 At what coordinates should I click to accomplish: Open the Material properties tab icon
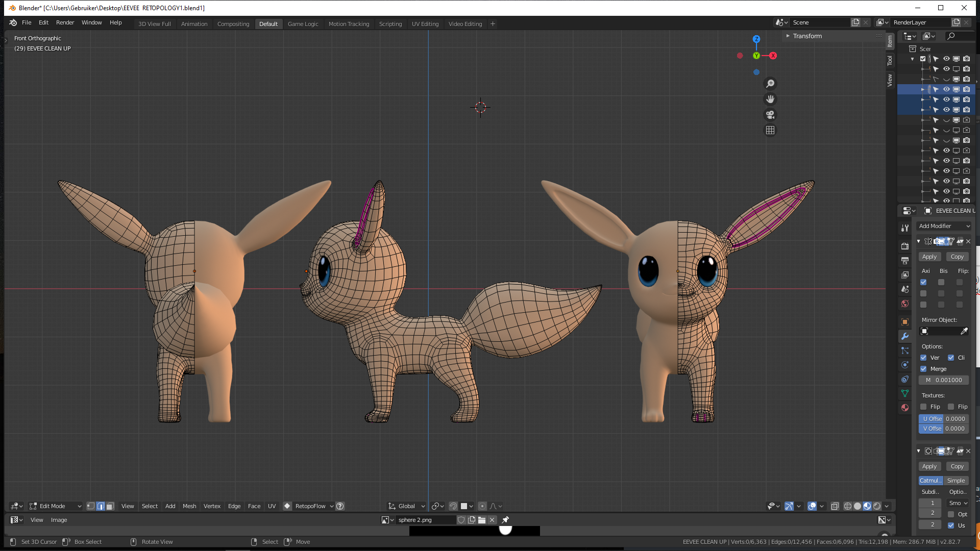[x=905, y=408]
